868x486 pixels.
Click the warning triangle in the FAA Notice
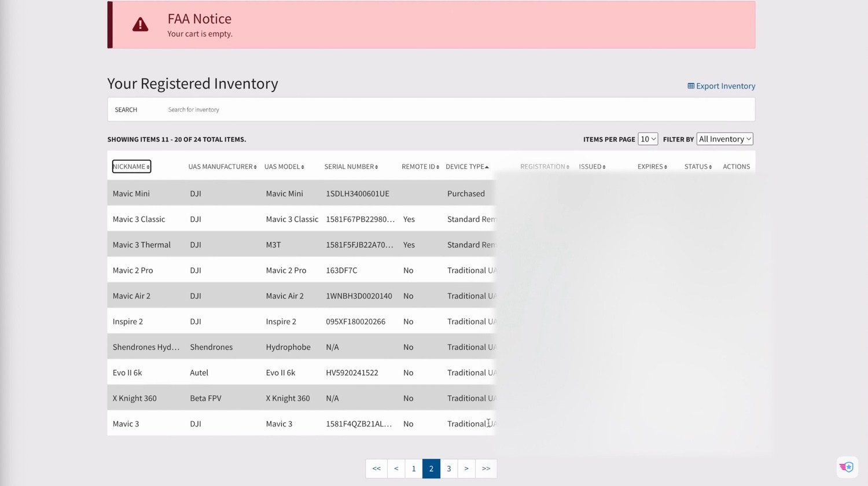click(x=140, y=24)
